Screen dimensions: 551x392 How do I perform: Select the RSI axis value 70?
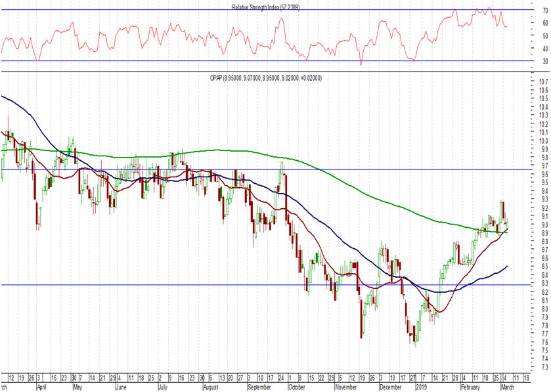545,11
